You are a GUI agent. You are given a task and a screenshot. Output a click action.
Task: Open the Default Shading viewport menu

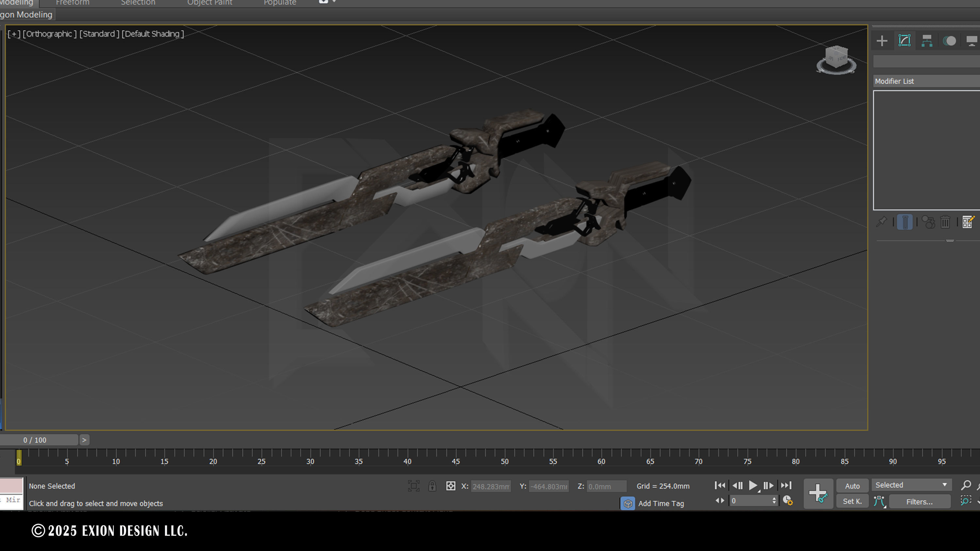click(153, 34)
